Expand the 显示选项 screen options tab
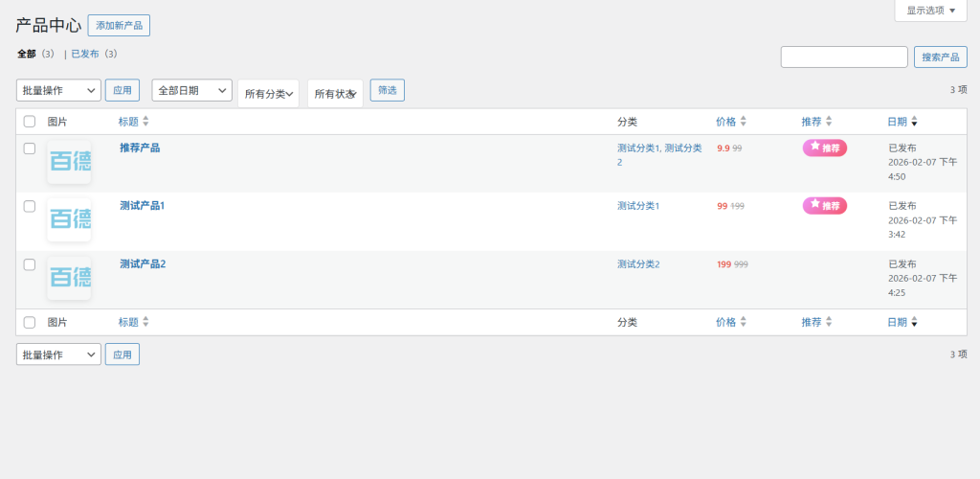This screenshot has height=479, width=980. (930, 11)
